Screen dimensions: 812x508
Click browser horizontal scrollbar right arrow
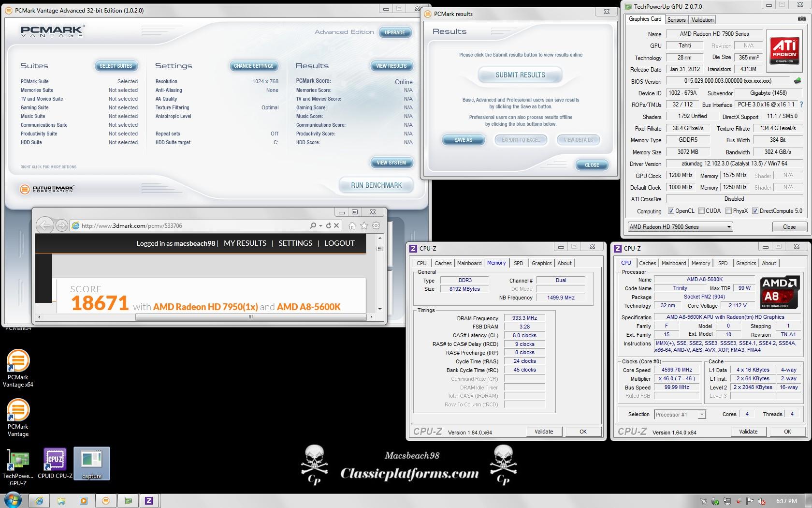point(371,317)
